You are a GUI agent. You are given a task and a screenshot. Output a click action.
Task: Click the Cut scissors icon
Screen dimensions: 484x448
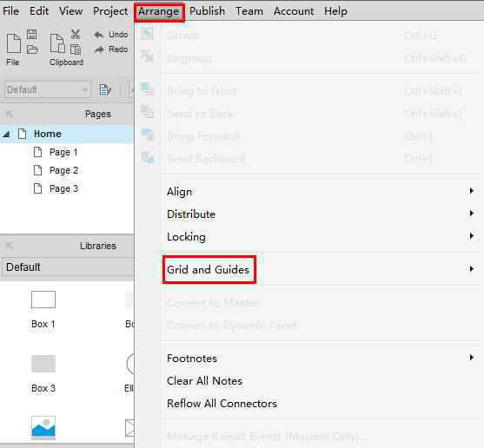76,34
